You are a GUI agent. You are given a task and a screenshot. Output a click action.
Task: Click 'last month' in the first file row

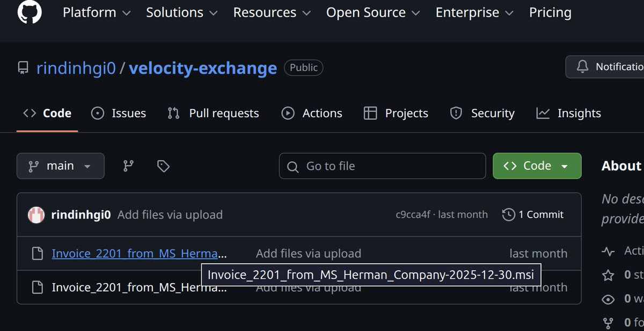click(x=538, y=254)
